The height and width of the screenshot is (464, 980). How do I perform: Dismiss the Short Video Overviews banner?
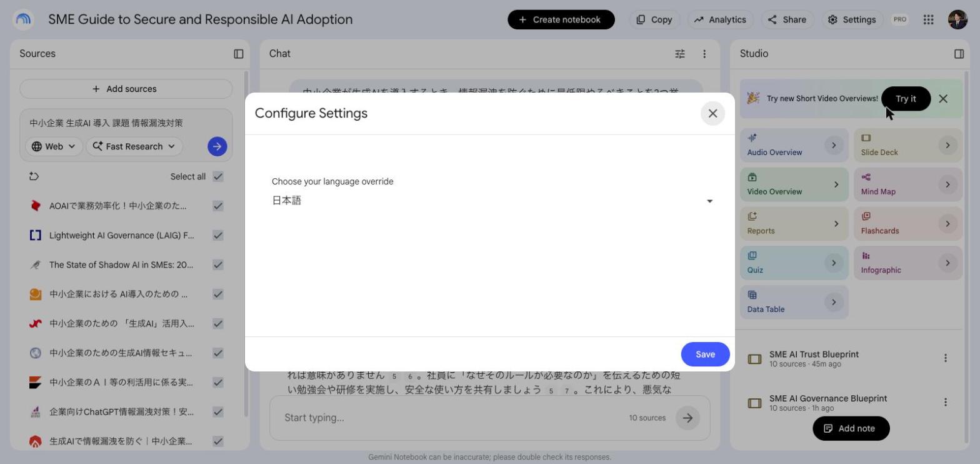(x=943, y=99)
